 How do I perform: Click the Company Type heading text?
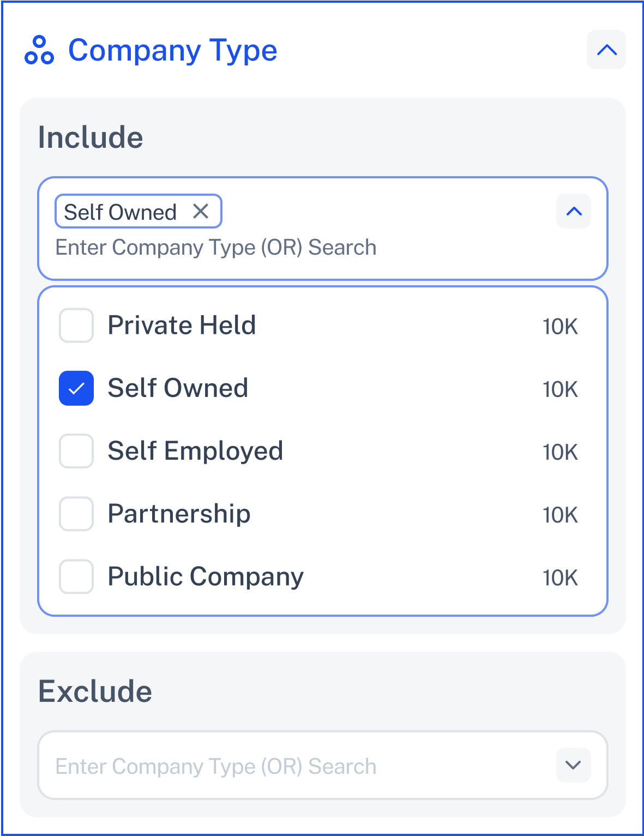172,51
